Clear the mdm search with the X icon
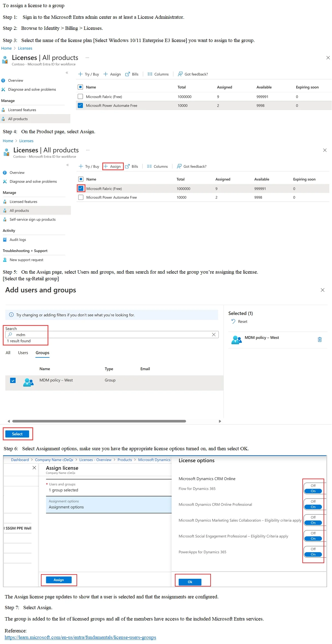 click(214, 334)
